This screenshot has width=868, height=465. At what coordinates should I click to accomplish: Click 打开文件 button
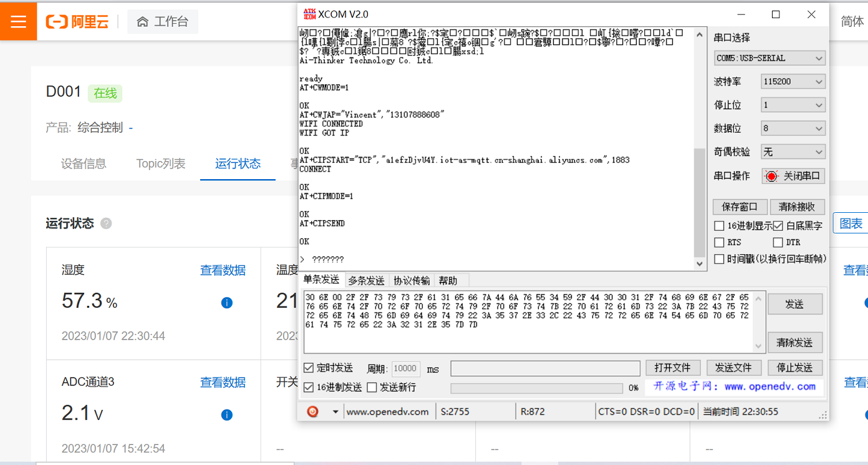[x=673, y=368]
